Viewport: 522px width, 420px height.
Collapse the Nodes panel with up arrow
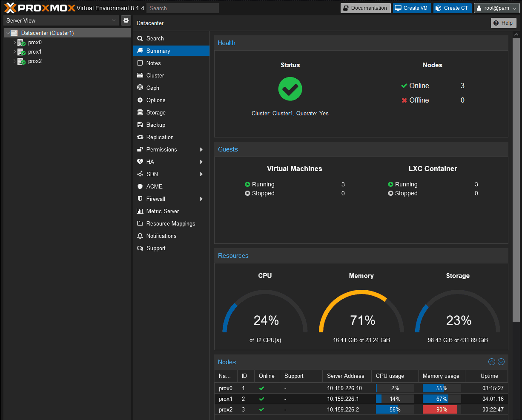(492, 362)
